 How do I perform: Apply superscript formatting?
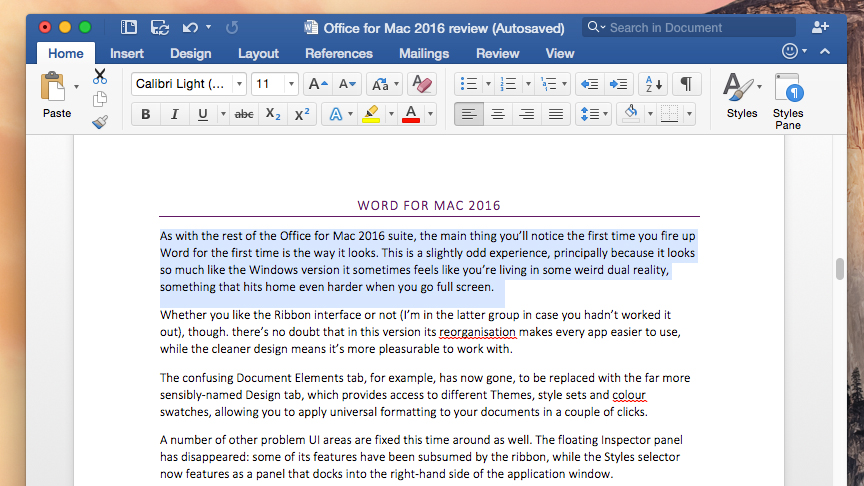click(x=302, y=114)
